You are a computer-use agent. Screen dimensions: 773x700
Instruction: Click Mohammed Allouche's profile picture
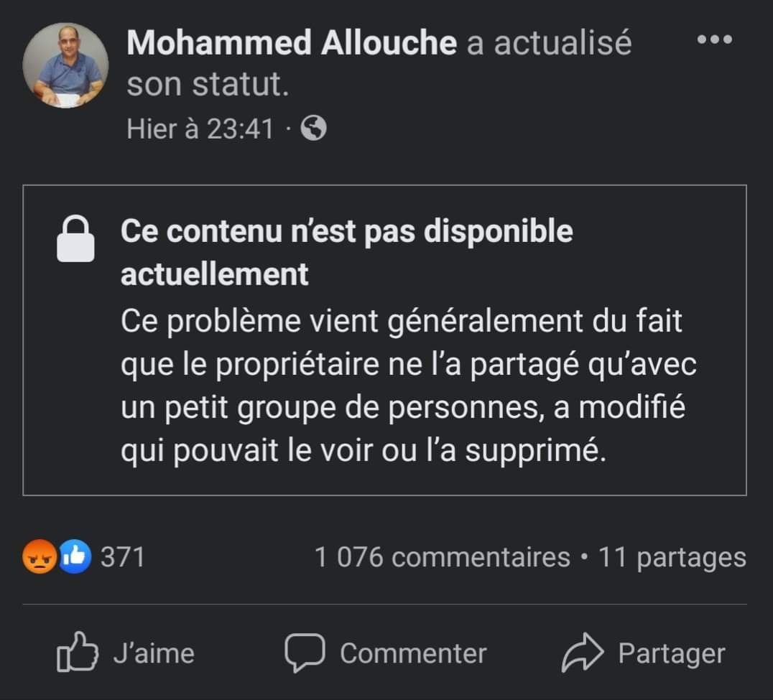click(65, 65)
